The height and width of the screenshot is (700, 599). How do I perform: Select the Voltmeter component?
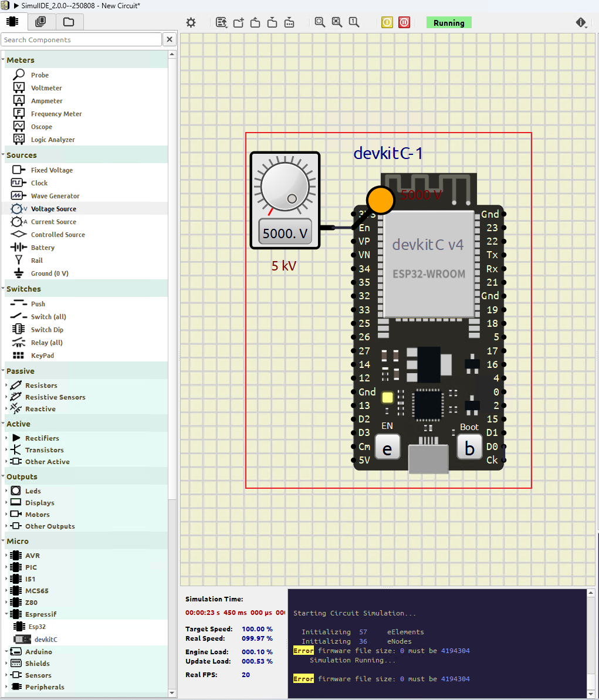46,88
